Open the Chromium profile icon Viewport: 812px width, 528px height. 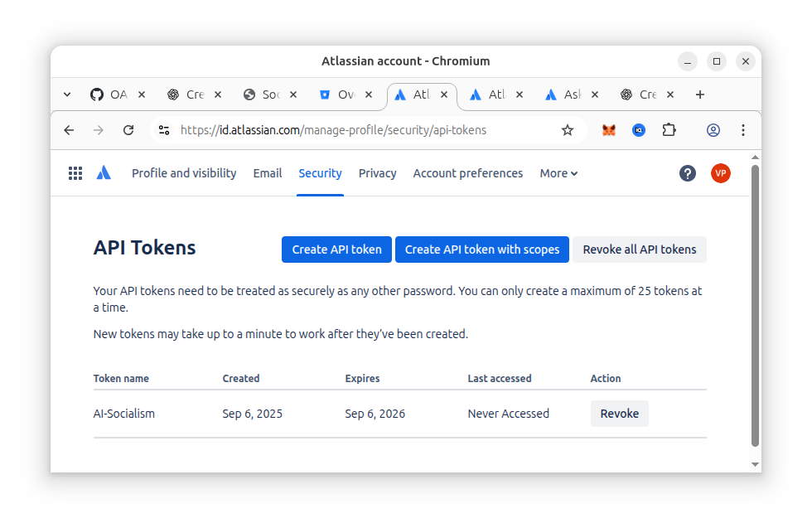coord(713,130)
